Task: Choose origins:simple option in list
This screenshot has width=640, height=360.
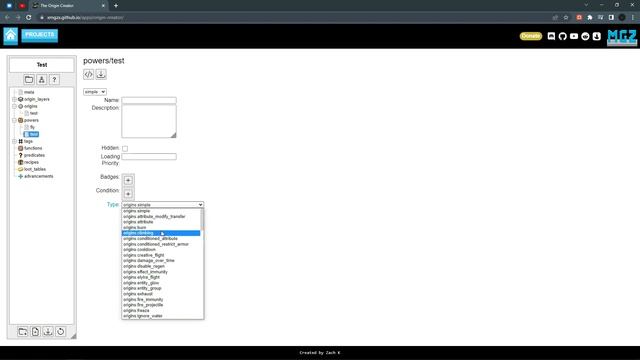Action: tap(161, 211)
